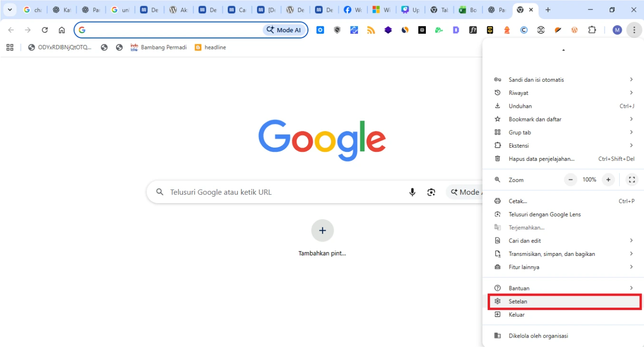
Task: Open Setelan in the menu
Action: click(564, 301)
